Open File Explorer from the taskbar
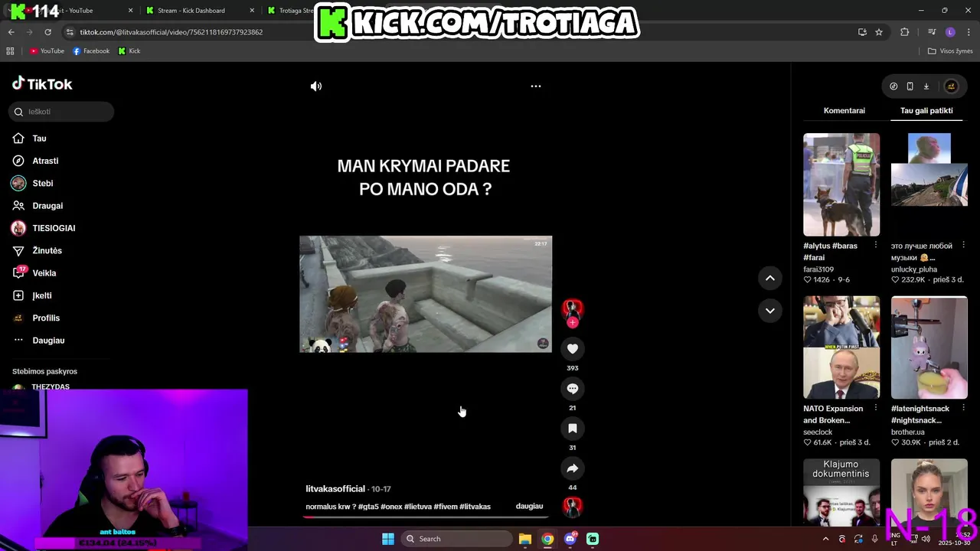The height and width of the screenshot is (551, 980). point(525,539)
